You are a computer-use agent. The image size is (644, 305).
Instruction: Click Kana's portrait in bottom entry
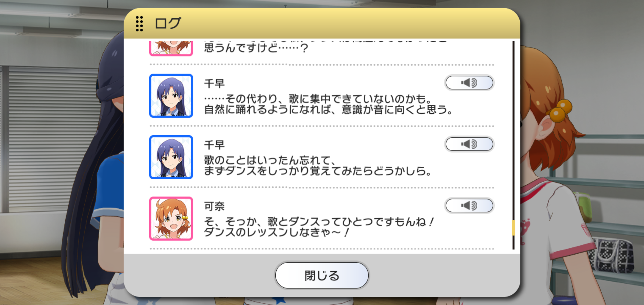coord(171,219)
